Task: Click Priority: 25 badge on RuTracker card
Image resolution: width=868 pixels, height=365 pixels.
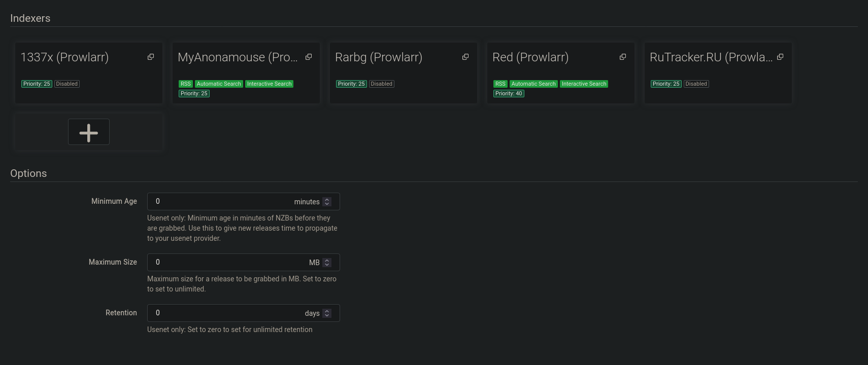Action: point(666,84)
